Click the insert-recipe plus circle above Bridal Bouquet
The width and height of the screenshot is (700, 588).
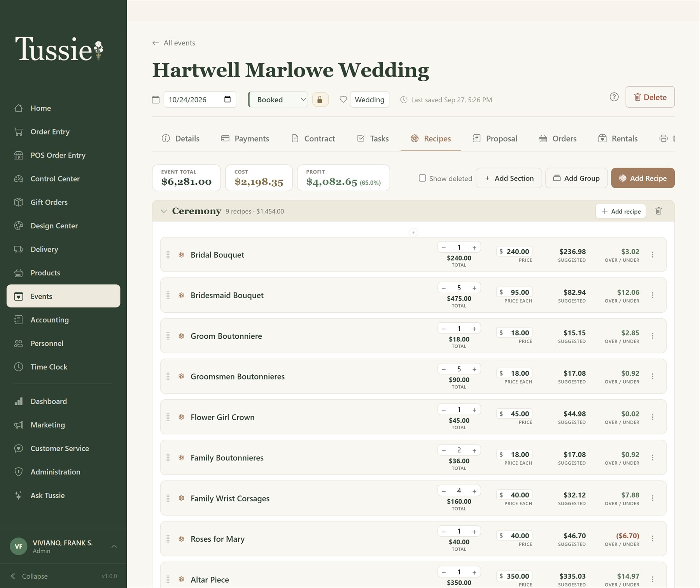[x=413, y=233]
